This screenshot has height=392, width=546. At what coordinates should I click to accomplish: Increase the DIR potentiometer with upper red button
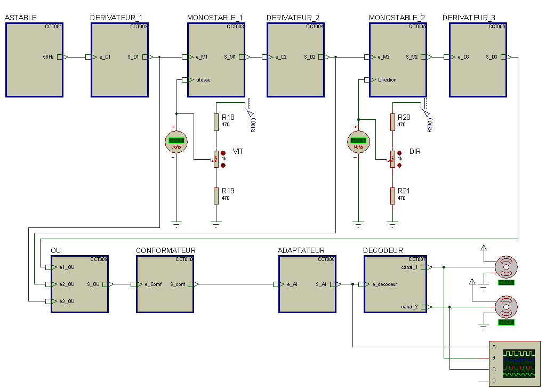coord(399,153)
